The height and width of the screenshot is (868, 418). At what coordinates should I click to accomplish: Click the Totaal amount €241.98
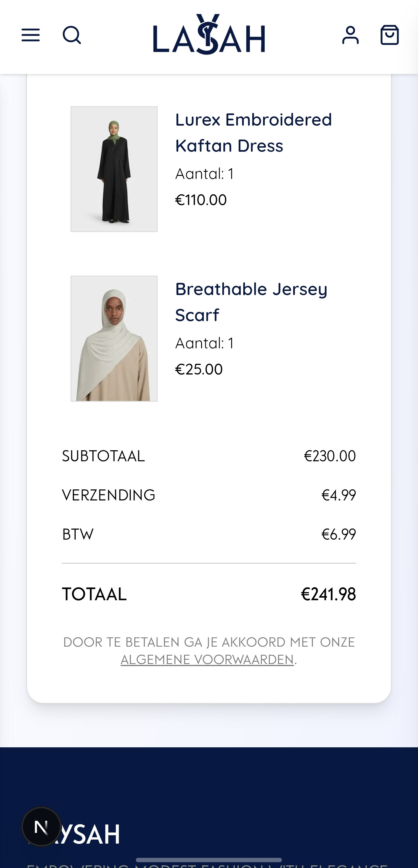(x=328, y=594)
